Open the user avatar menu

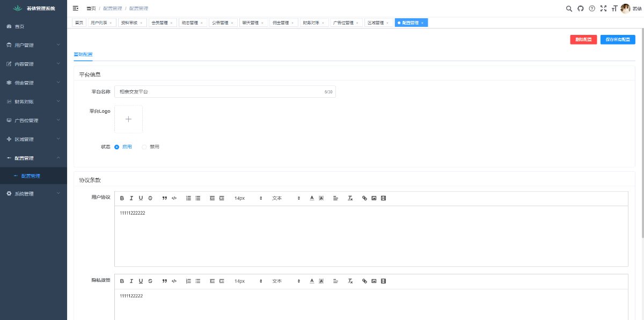(625, 8)
